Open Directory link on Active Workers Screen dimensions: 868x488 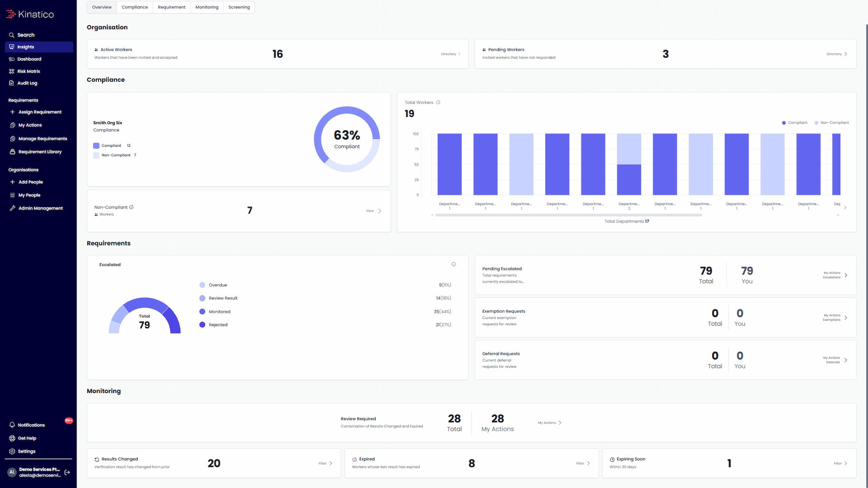point(450,54)
